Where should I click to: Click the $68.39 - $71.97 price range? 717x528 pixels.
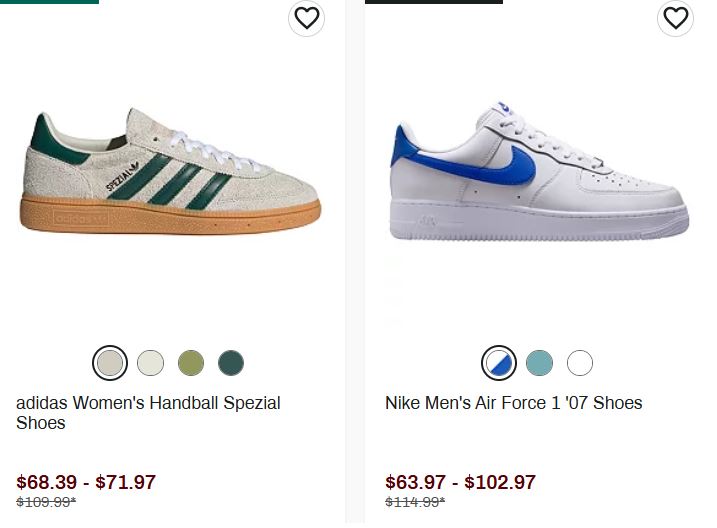click(86, 482)
